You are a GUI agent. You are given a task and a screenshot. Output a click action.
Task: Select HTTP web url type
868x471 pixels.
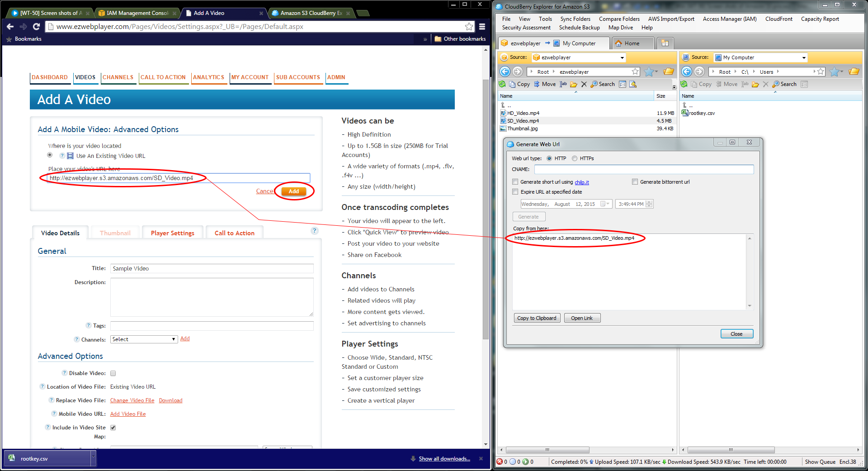(x=549, y=158)
